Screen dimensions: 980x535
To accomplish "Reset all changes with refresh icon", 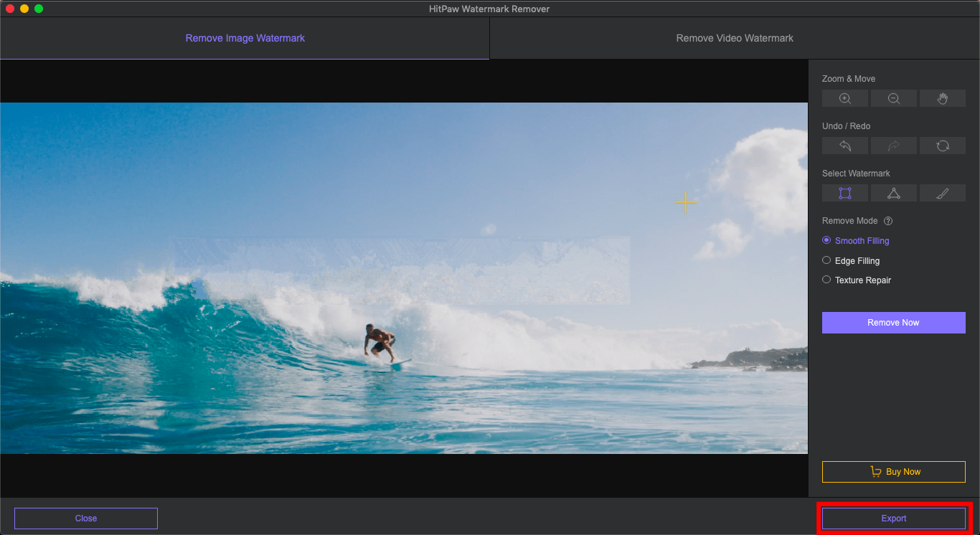I will [943, 146].
